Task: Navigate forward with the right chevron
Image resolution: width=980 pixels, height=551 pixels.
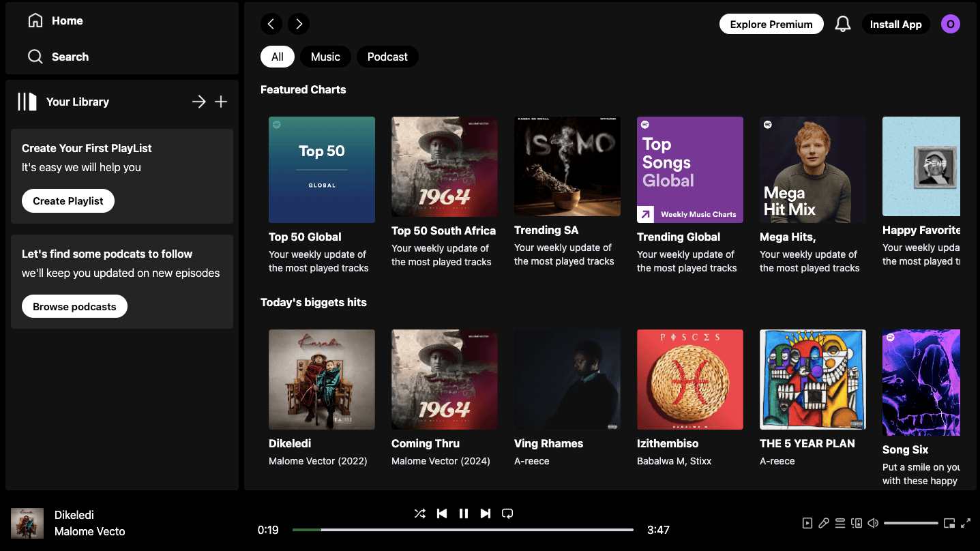Action: pos(298,24)
